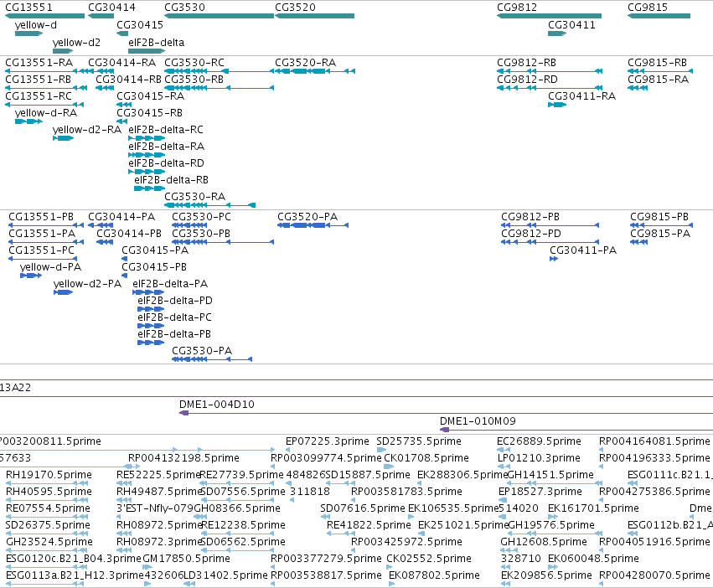Select protein CG13551-PC
The width and height of the screenshot is (713, 588).
coord(43,259)
